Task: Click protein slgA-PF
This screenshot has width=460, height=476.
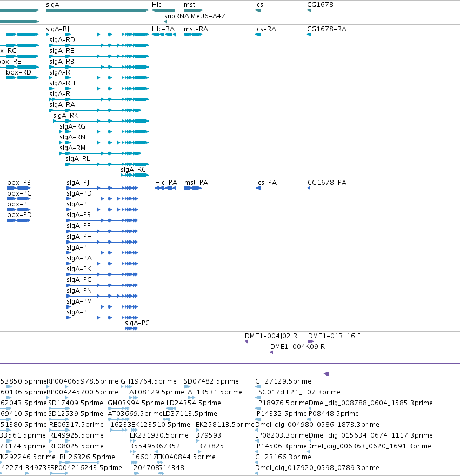Action: (102, 231)
